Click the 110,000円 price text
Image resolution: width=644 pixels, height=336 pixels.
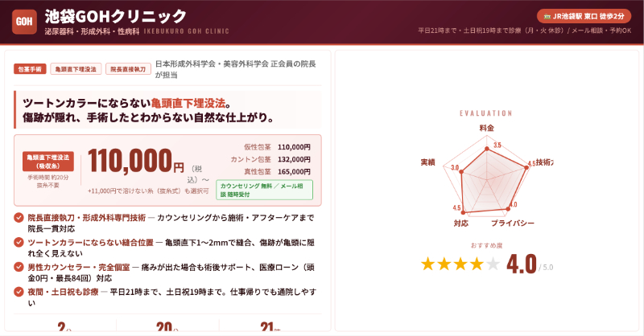(x=136, y=162)
